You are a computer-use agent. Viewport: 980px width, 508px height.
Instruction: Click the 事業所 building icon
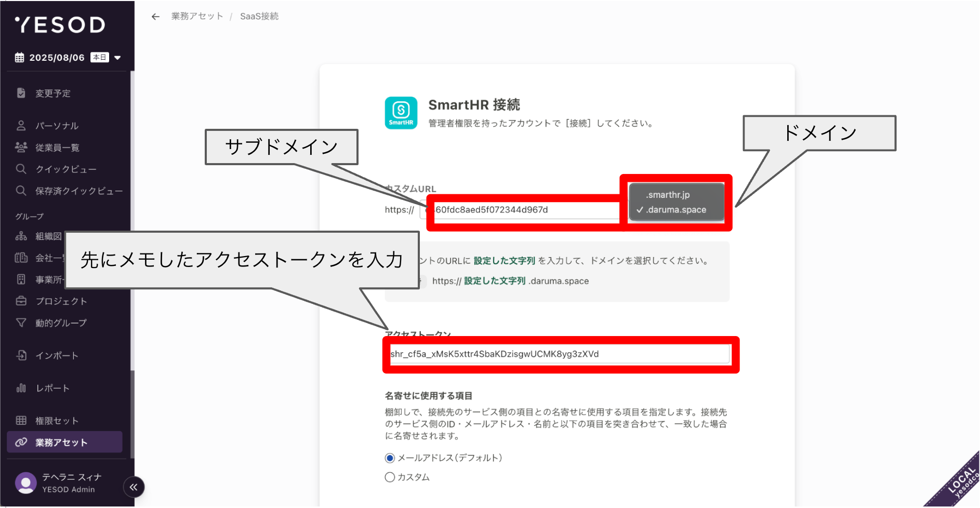(21, 279)
